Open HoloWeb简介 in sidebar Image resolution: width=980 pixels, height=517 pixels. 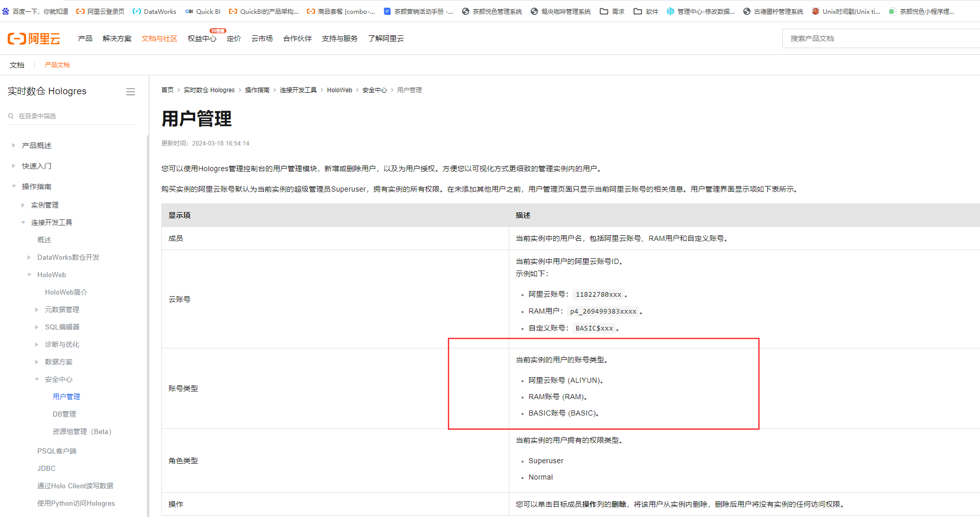click(x=66, y=292)
